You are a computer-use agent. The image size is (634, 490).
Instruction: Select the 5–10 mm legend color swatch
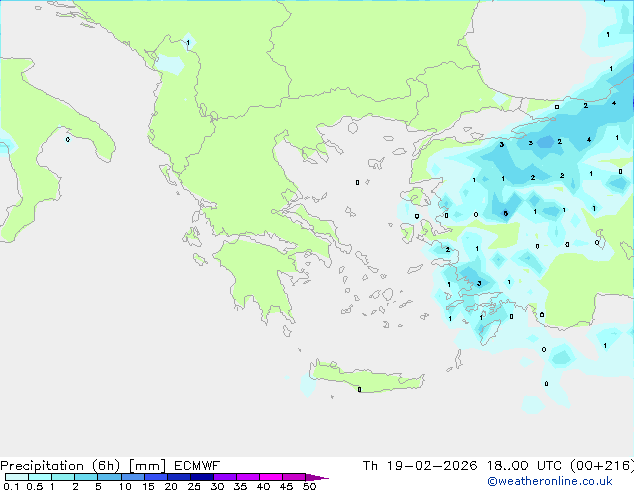click(109, 477)
